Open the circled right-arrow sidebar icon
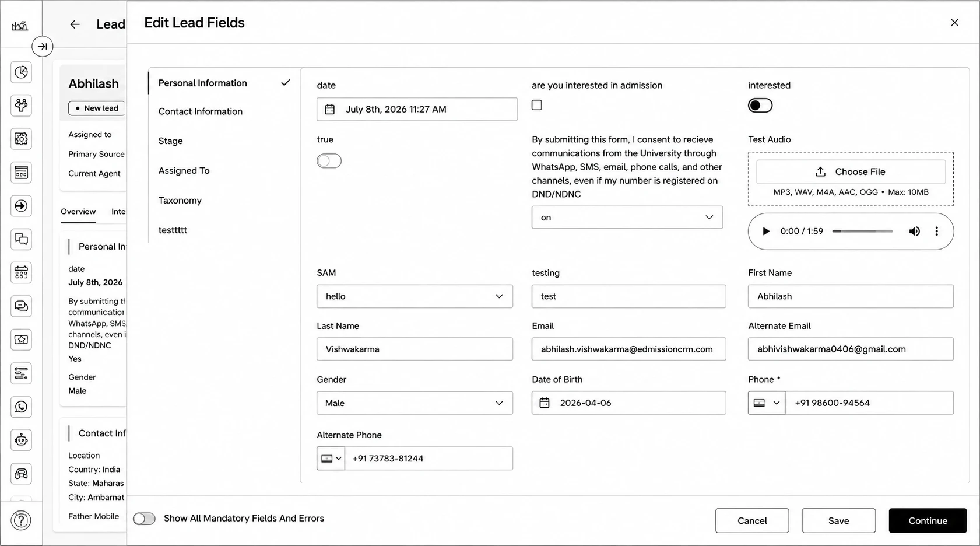Image resolution: width=980 pixels, height=546 pixels. [x=21, y=206]
